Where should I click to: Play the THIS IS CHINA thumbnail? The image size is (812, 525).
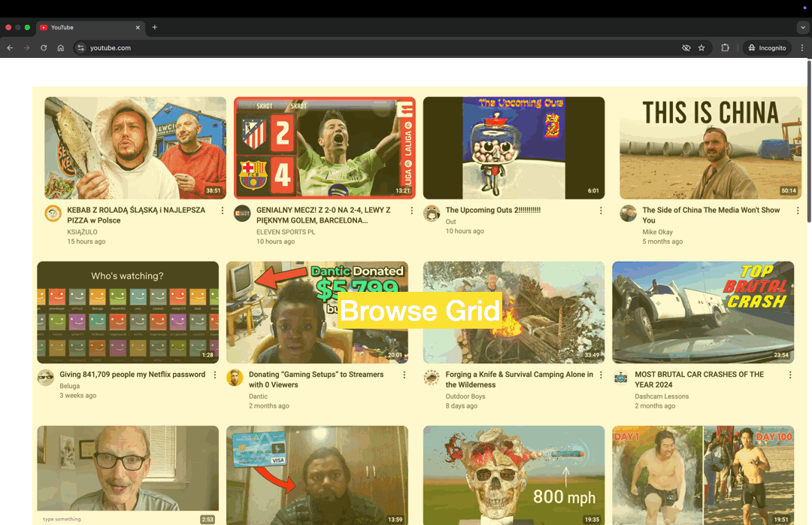(x=710, y=147)
